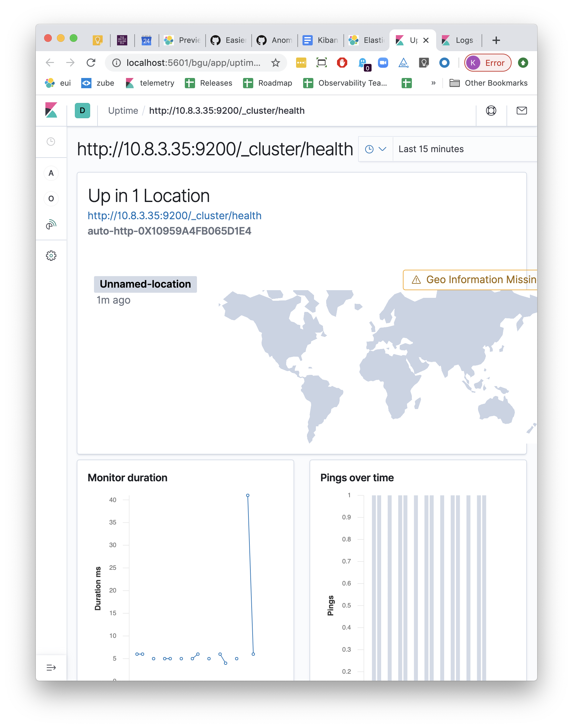Open the date quick menu clock dropdown
Image resolution: width=573 pixels, height=728 pixels.
click(376, 149)
